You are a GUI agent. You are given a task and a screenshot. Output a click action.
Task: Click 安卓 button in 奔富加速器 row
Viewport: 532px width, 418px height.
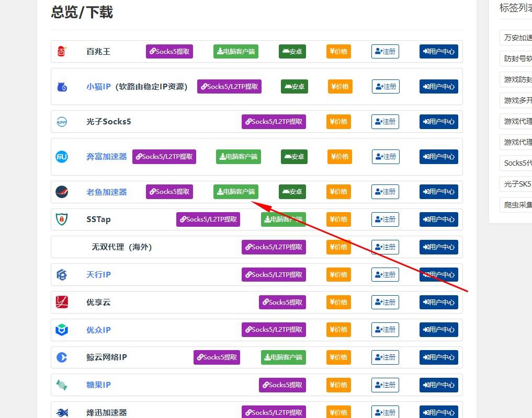(294, 157)
